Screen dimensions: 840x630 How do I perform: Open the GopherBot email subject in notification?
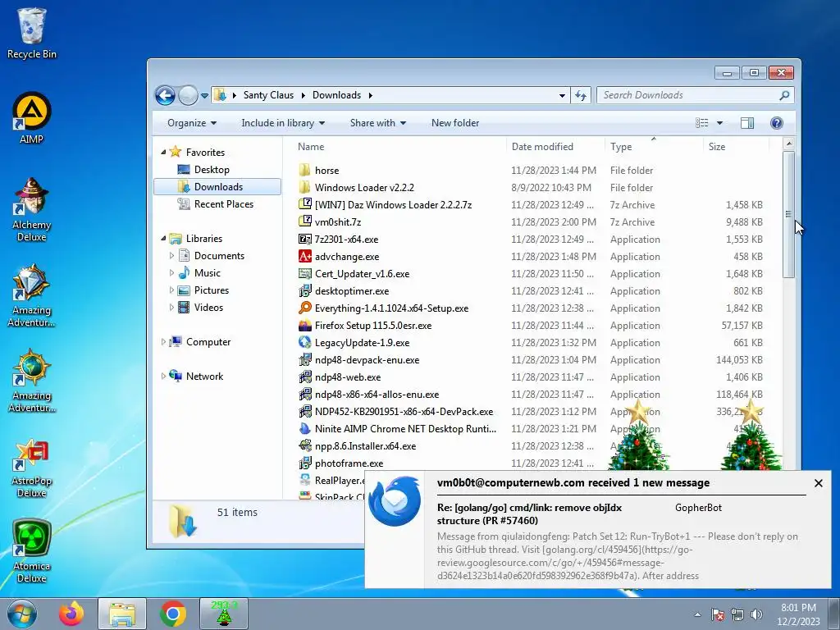click(529, 514)
